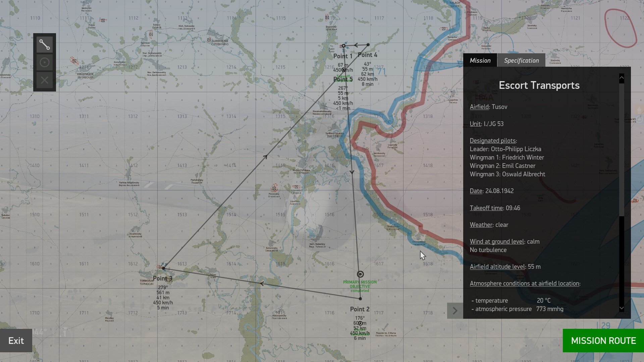644x362 pixels.
Task: Click the Exit button
Action: coord(16,341)
